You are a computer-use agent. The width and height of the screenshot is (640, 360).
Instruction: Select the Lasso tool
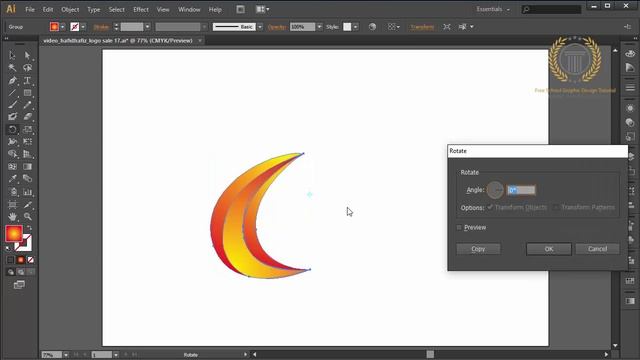[27, 68]
